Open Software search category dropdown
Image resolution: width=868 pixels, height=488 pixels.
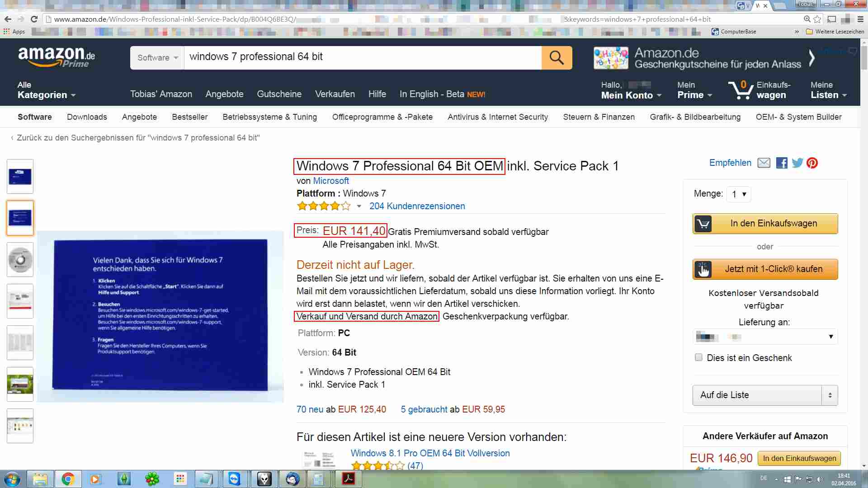click(x=157, y=58)
